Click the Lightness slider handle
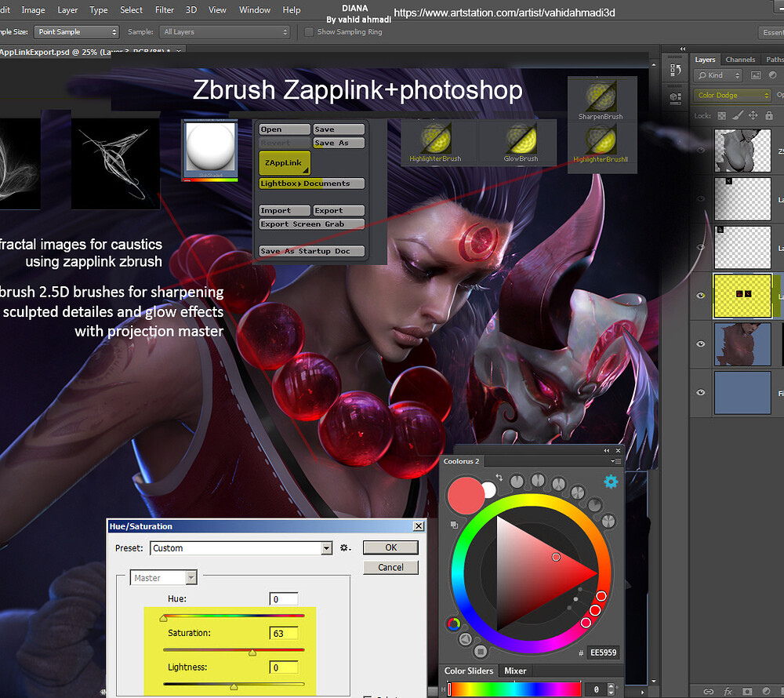Viewport: 784px width, 698px height. (234, 687)
